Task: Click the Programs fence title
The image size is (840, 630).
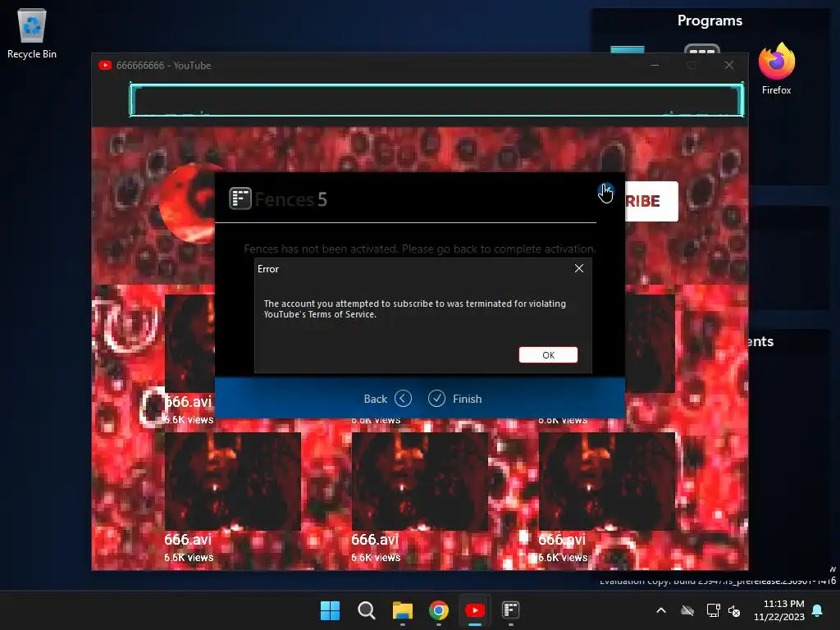Action: pyautogui.click(x=710, y=21)
